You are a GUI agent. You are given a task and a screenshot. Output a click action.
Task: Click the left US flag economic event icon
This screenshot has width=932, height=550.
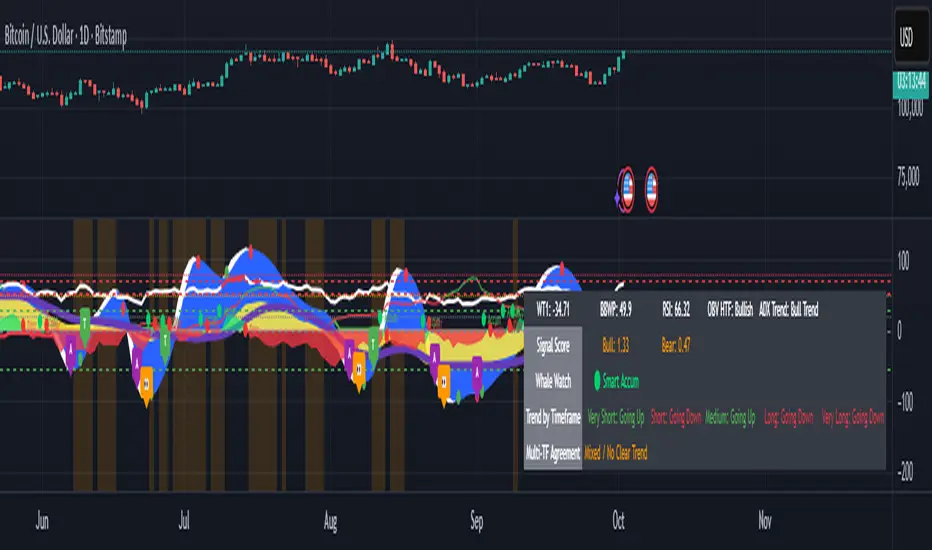click(x=628, y=190)
